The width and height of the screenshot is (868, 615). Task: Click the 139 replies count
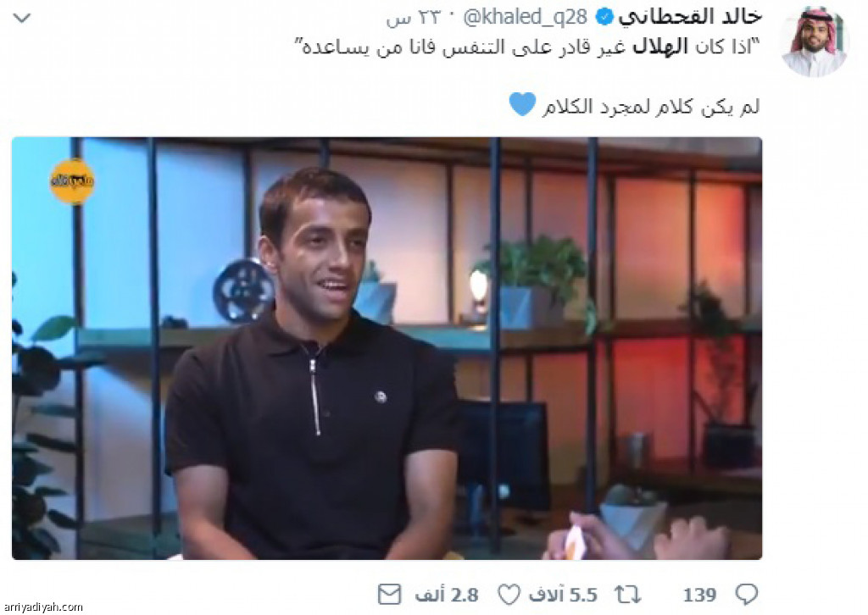click(x=699, y=595)
